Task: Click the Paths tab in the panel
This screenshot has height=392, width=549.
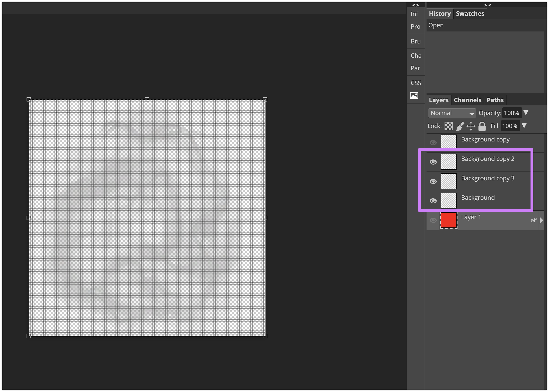Action: tap(495, 100)
